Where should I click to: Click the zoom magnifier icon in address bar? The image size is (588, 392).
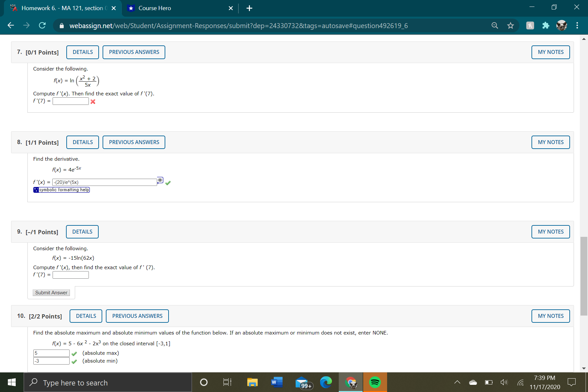coord(495,25)
